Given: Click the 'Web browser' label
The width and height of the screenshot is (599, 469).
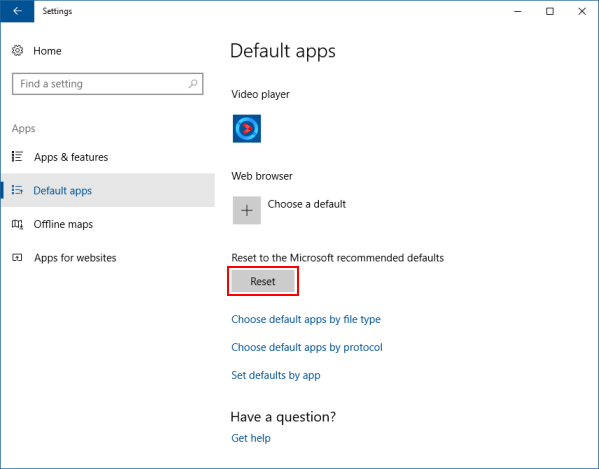Looking at the screenshot, I should point(262,176).
